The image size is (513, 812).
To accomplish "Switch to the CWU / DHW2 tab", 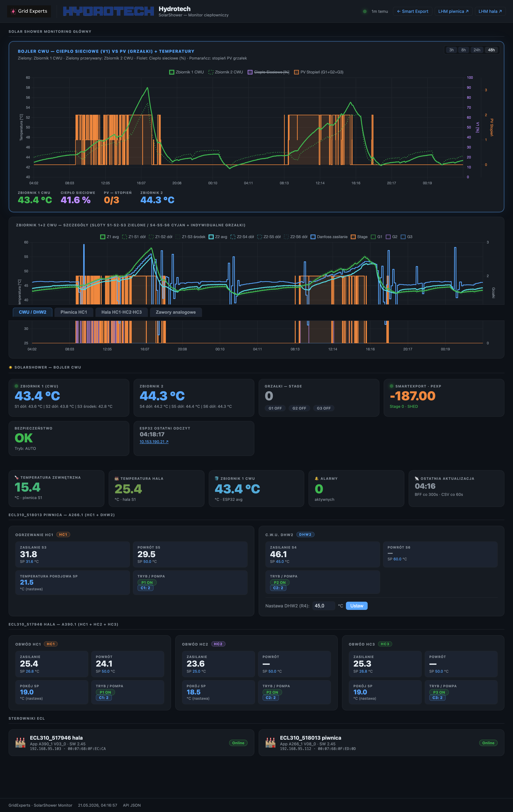I will (33, 312).
